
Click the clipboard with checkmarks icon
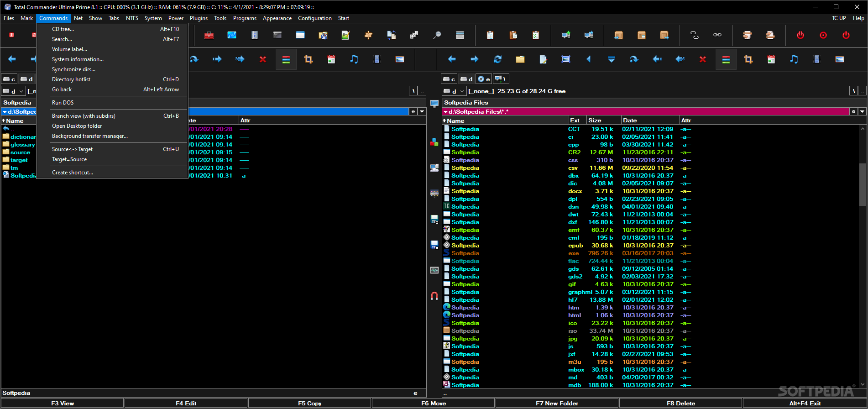click(x=536, y=35)
